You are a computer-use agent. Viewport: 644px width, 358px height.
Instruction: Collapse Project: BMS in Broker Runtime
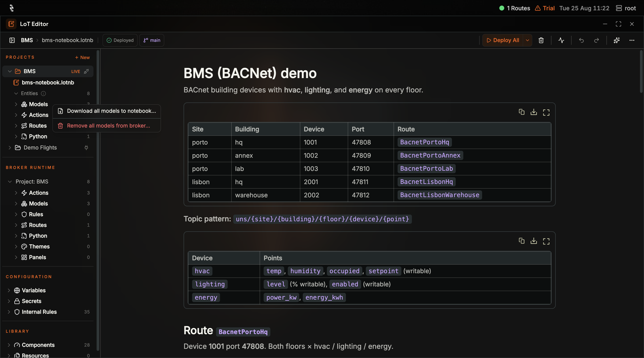point(10,182)
